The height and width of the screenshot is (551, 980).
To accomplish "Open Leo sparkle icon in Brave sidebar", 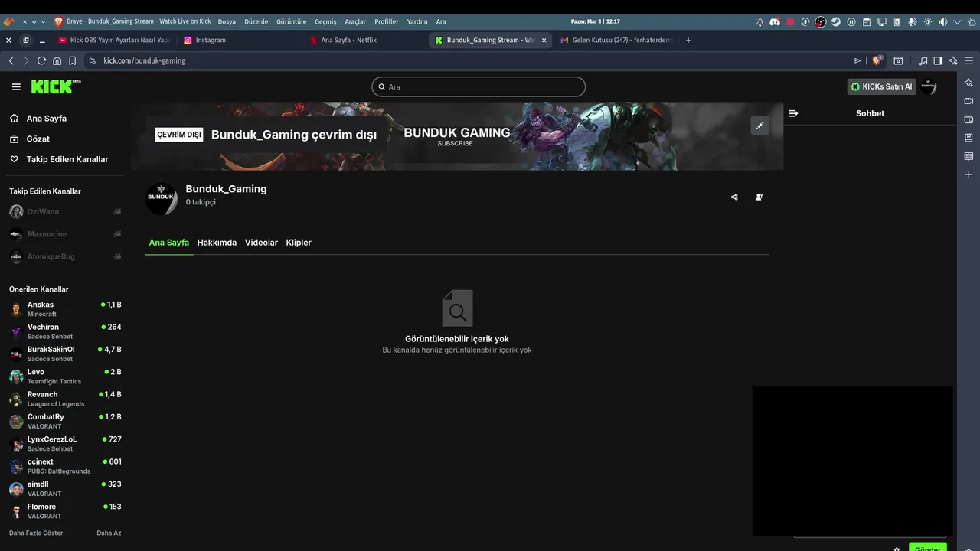I will [969, 82].
